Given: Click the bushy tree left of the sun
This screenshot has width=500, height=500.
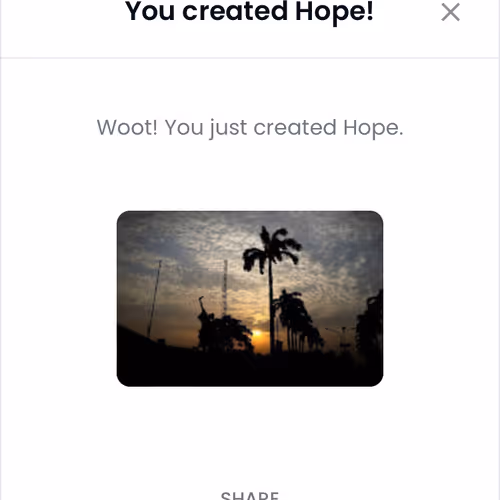Looking at the screenshot, I should point(224,332).
